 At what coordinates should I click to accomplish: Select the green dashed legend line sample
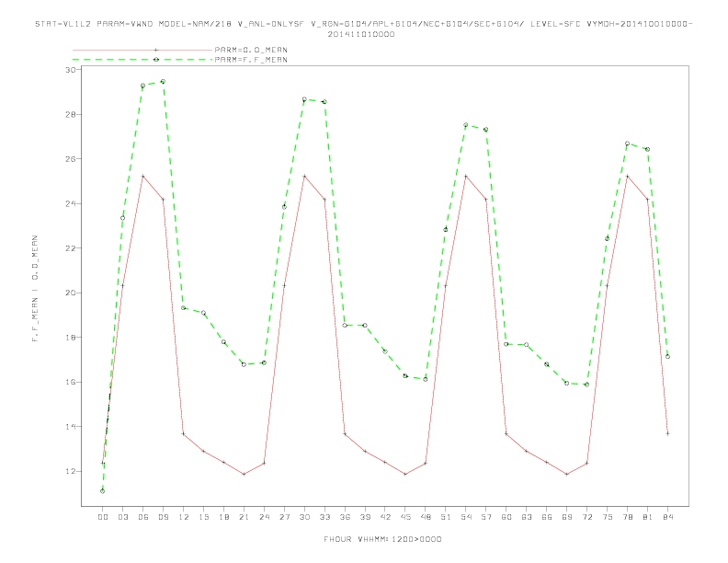142,60
